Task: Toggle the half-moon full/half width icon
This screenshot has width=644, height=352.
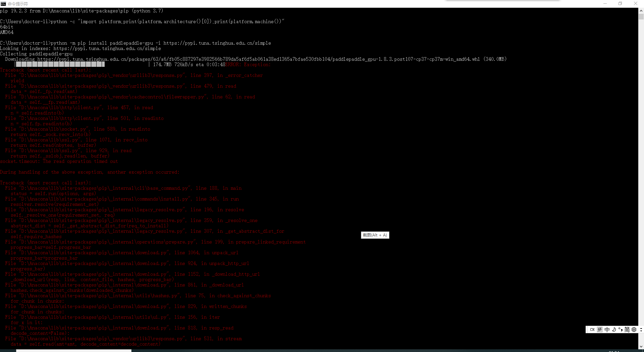Action: tap(614, 329)
